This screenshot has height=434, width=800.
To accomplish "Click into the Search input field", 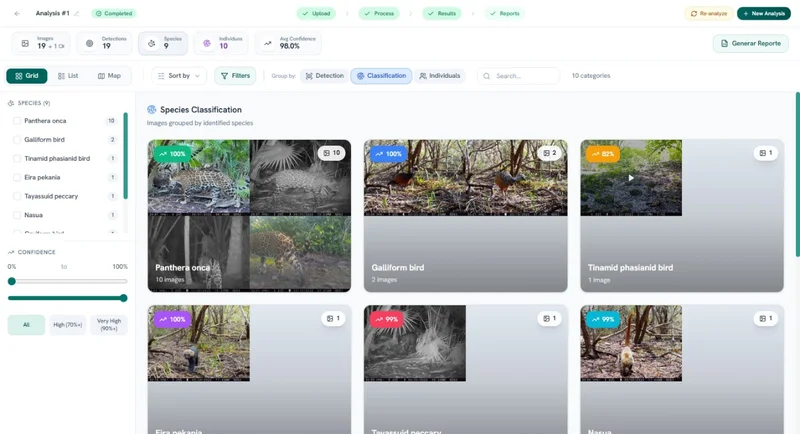I will (525, 76).
